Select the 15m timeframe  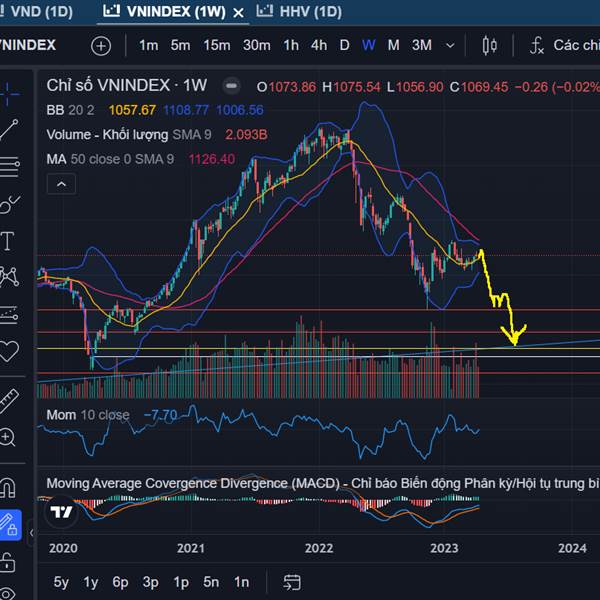coord(217,46)
